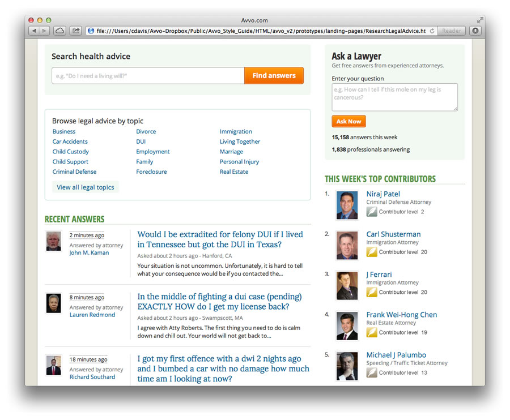This screenshot has height=420, width=510.
Task: Open Michael J Palumbo's contributor profile
Action: [x=396, y=355]
